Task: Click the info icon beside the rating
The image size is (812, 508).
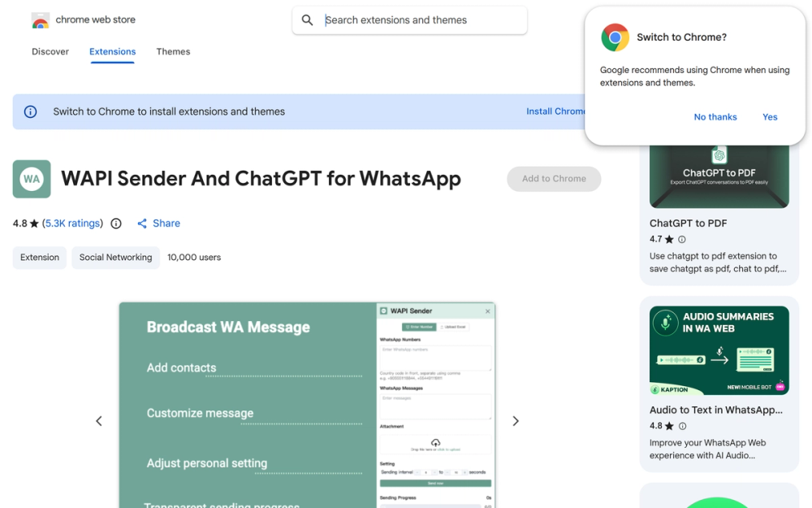Action: (115, 223)
